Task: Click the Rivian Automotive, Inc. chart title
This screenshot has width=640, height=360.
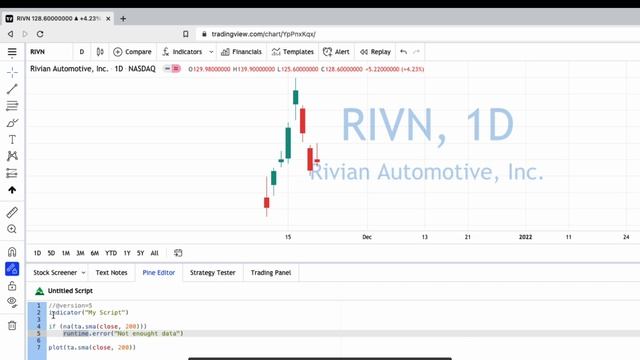Action: coord(69,69)
